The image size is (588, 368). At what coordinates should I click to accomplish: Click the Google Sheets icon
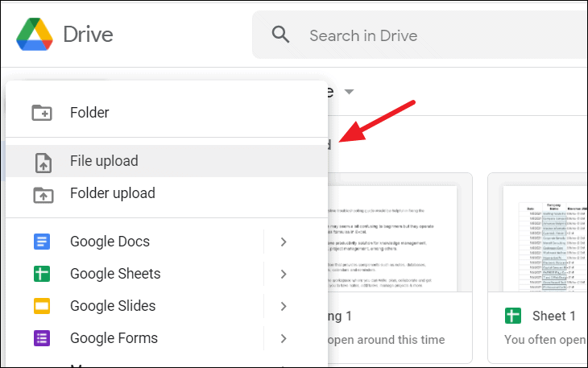tap(42, 274)
